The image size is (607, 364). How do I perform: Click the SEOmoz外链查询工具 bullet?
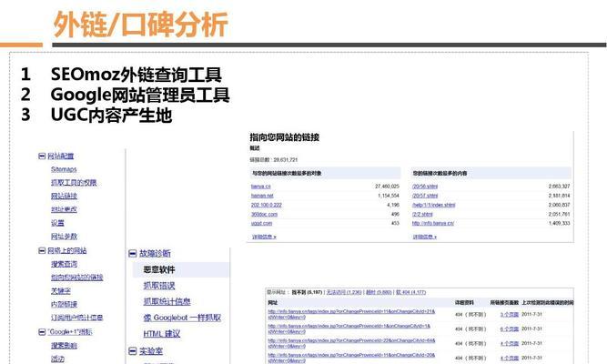coord(137,75)
